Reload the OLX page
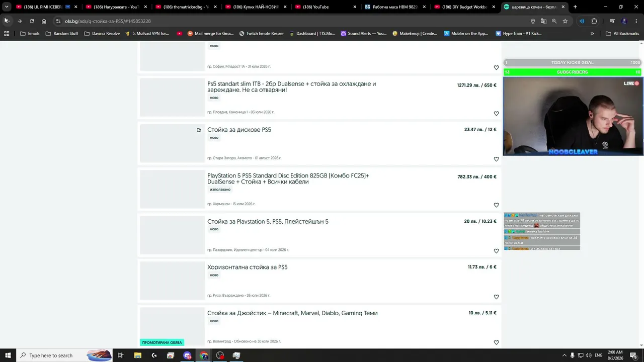644x362 pixels. coord(32,21)
